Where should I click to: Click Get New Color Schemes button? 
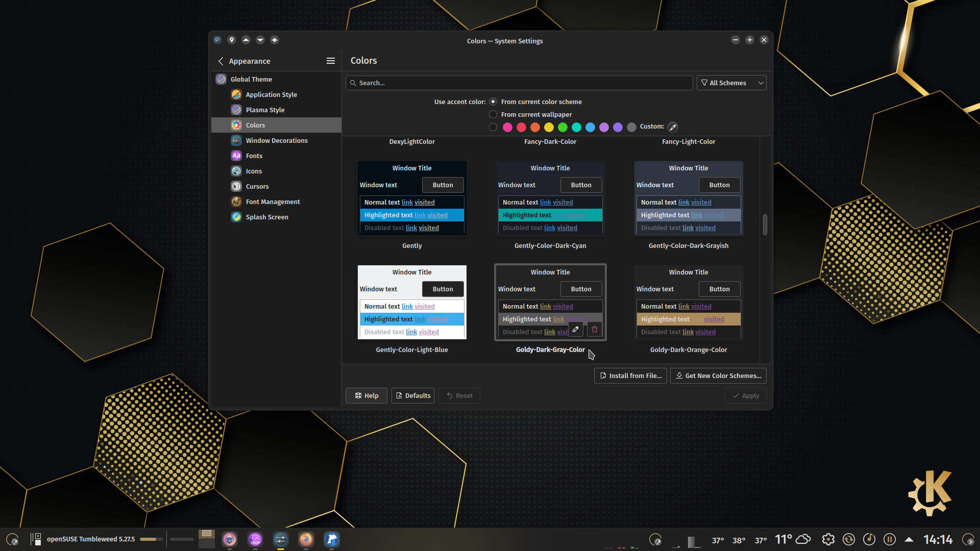(718, 375)
